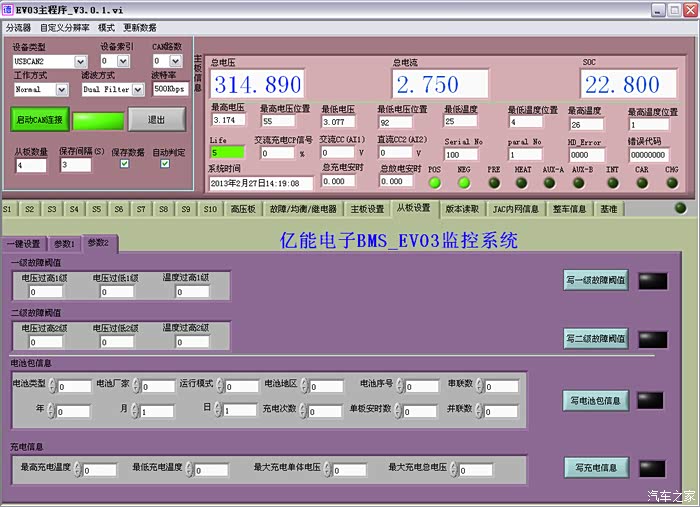The width and height of the screenshot is (700, 507).
Task: Click the CHG status indicator LED
Action: click(x=671, y=182)
